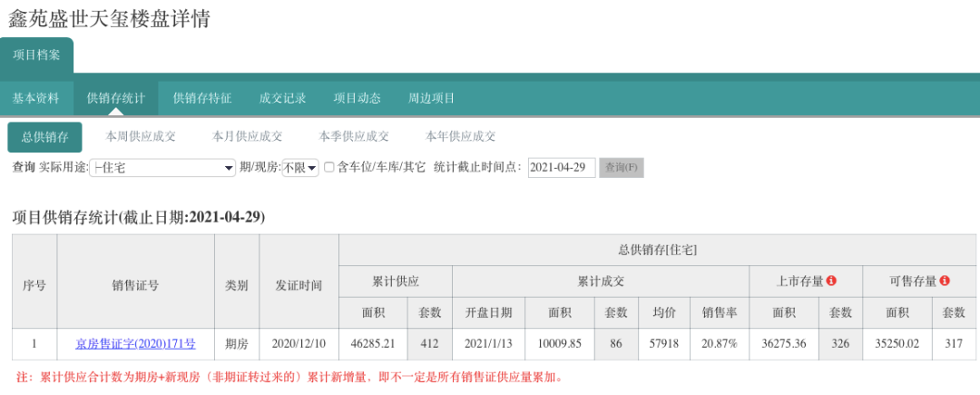This screenshot has height=395, width=980.
Task: Click the 总供销存[住宅] header cell
Action: [x=658, y=250]
